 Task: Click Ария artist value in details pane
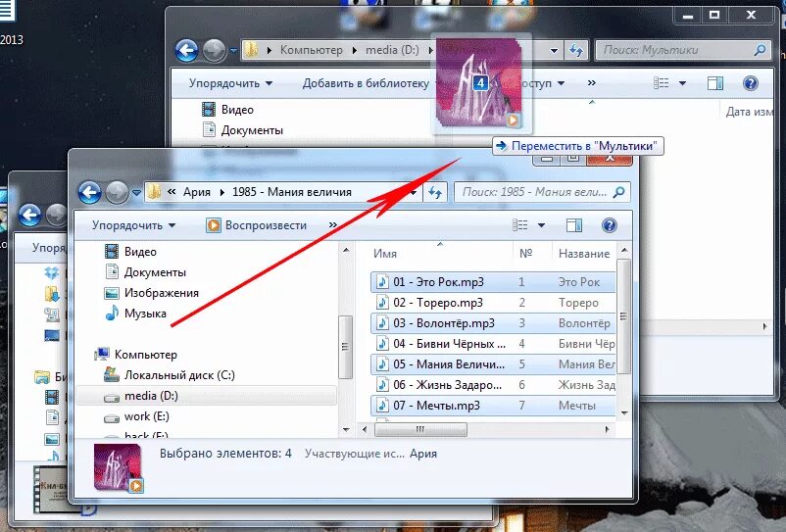tap(423, 454)
